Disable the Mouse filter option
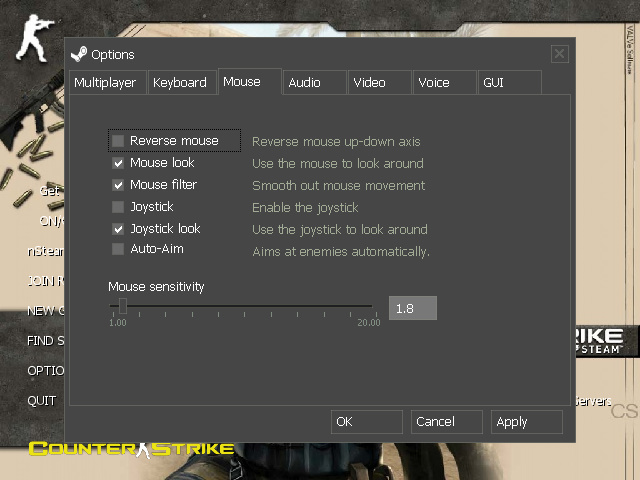This screenshot has width=640, height=480. tap(119, 185)
